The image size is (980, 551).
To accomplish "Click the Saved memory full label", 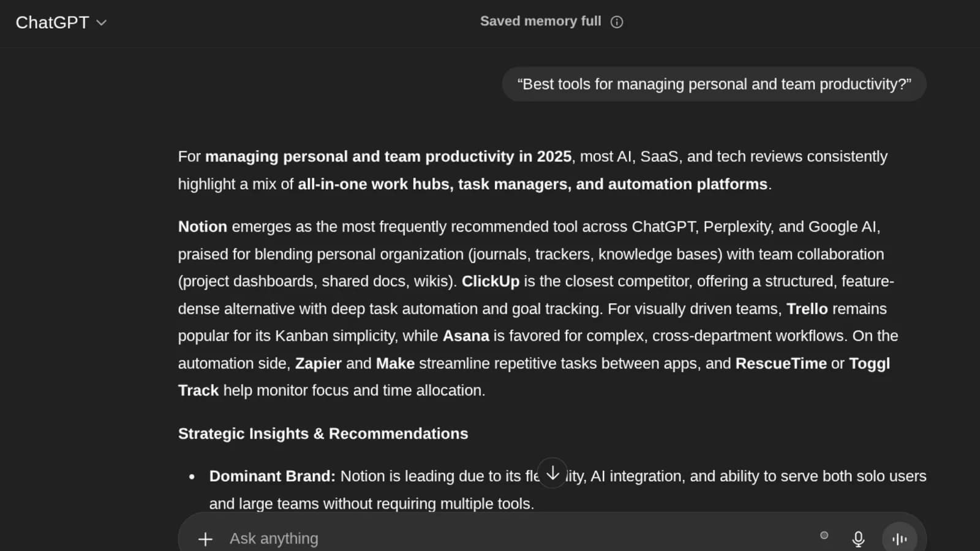I will pyautogui.click(x=540, y=21).
